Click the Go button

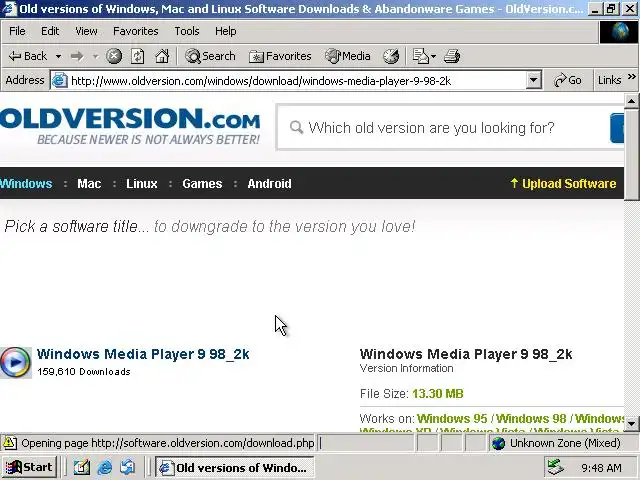click(568, 80)
